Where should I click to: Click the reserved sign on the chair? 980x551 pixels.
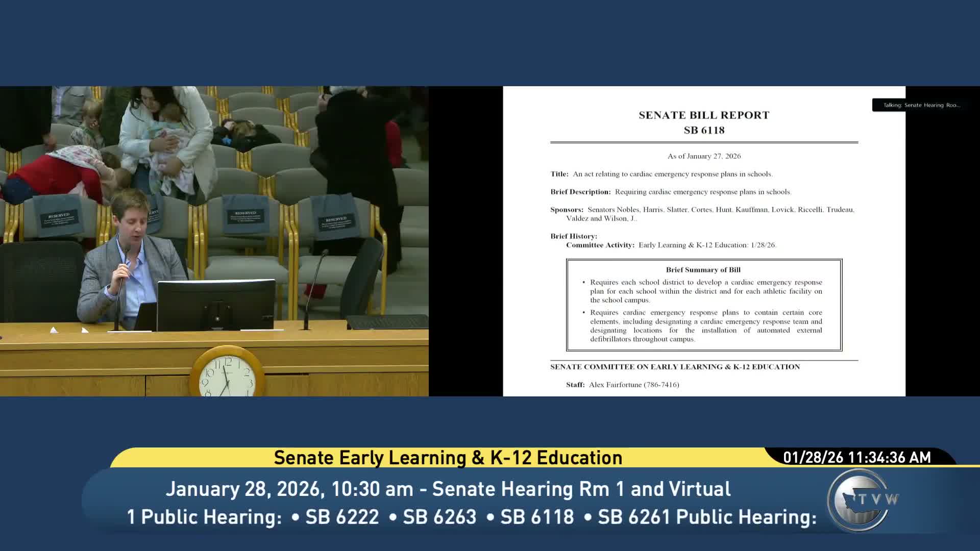click(x=246, y=217)
